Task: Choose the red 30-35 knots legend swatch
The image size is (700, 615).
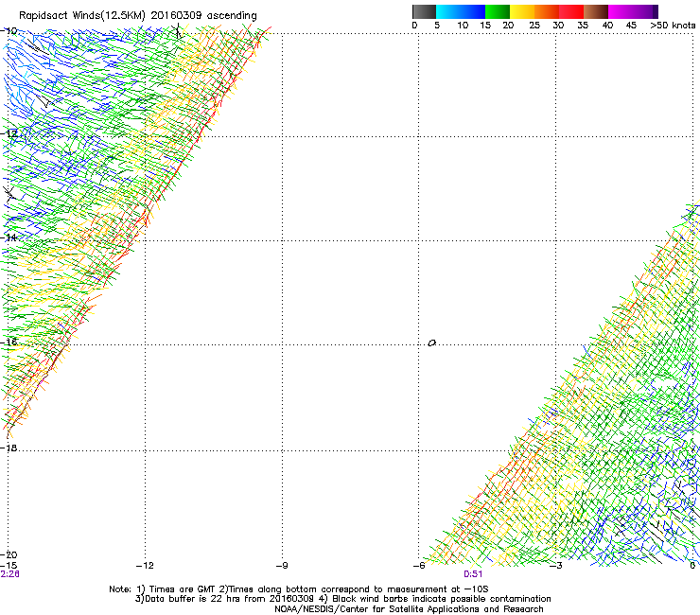Action: [571, 11]
